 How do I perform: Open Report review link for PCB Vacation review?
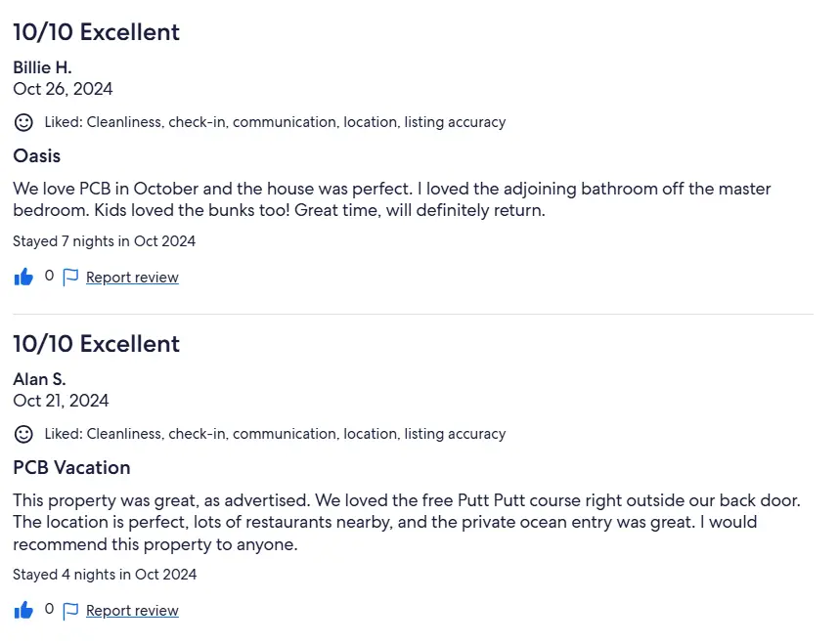(x=132, y=610)
